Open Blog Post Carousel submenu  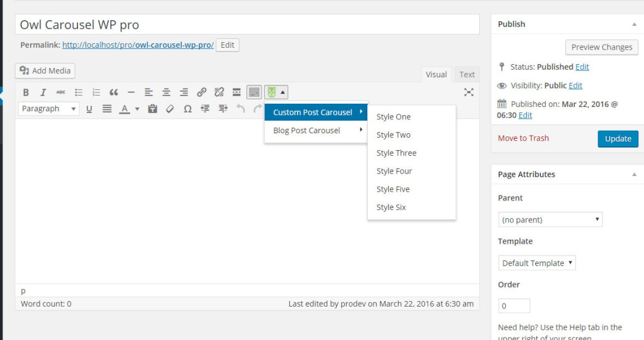tap(316, 130)
